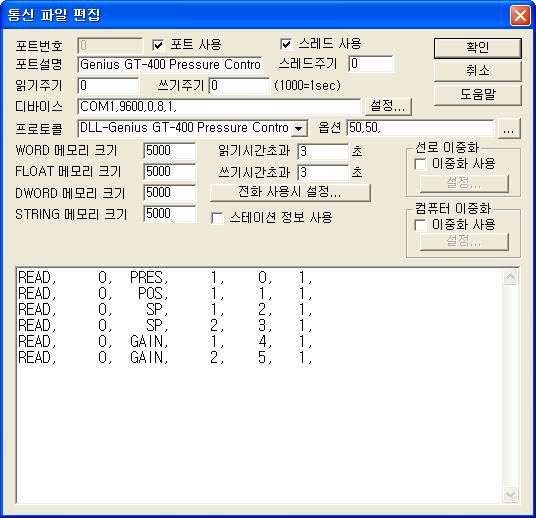Viewport: 536px width, 518px height.
Task: Click the 취소 cancel button
Action: click(x=478, y=71)
